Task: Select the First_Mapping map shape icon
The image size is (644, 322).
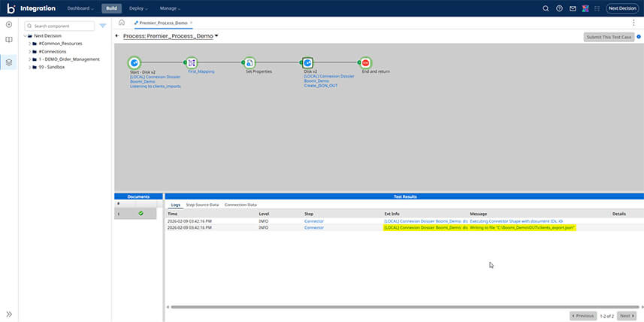Action: (x=192, y=63)
